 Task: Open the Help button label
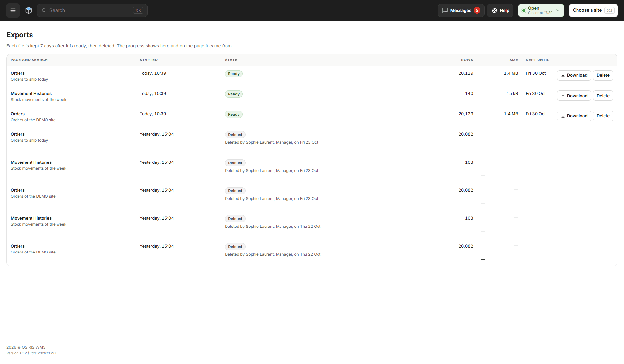504,10
